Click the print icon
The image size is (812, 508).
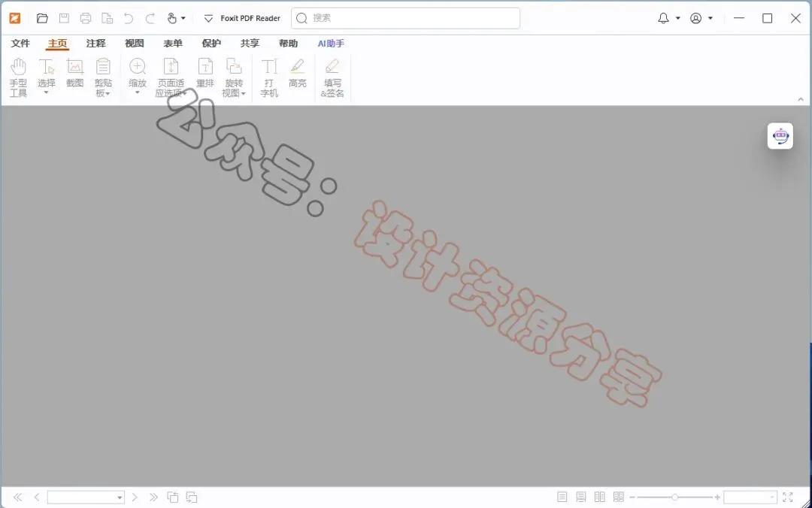pos(86,18)
